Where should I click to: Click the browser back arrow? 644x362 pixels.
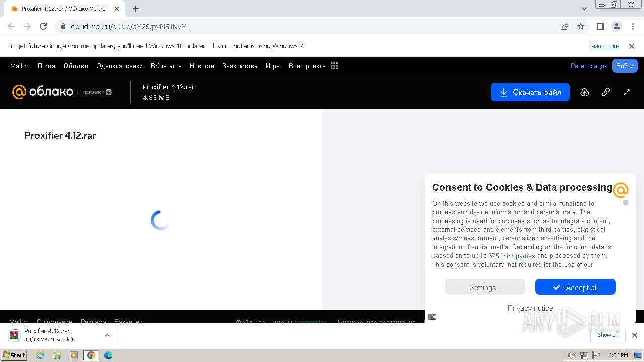(11, 26)
